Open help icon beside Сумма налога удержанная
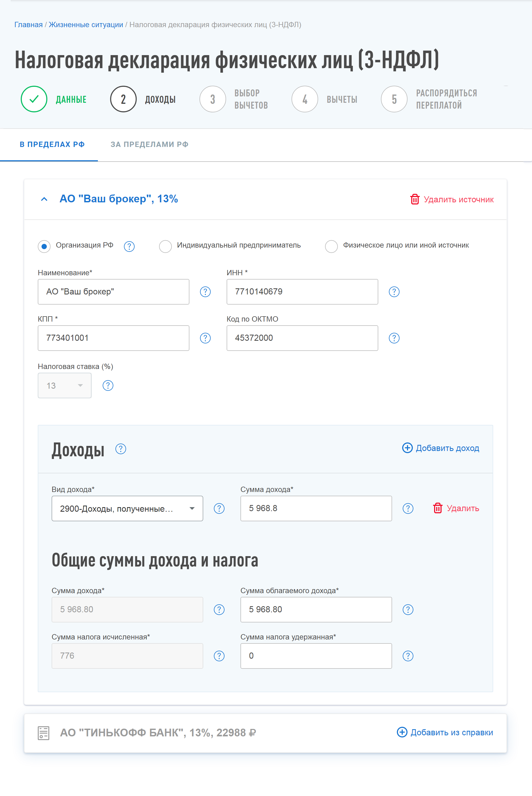 point(408,656)
